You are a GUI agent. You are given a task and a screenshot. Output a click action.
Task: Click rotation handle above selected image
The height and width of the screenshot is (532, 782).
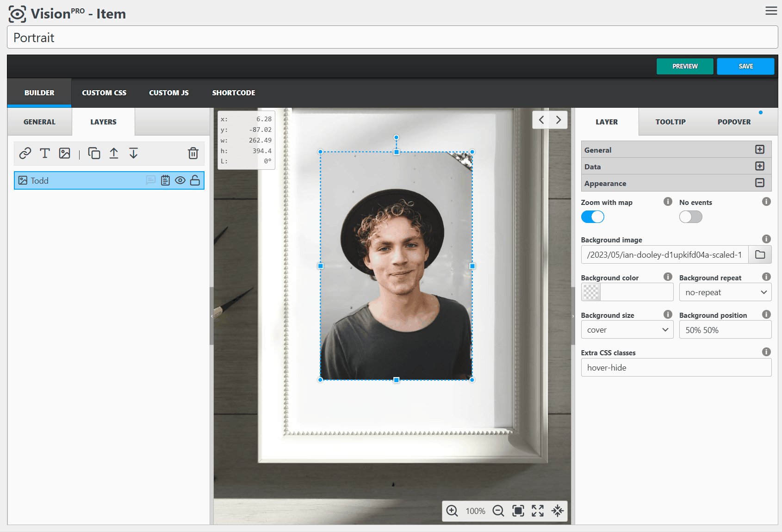pyautogui.click(x=396, y=137)
